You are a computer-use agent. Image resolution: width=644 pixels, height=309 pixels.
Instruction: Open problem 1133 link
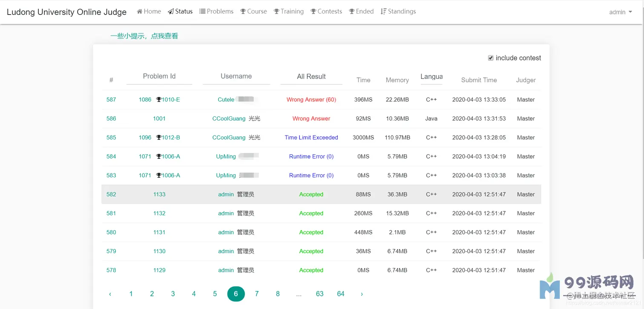tap(159, 194)
